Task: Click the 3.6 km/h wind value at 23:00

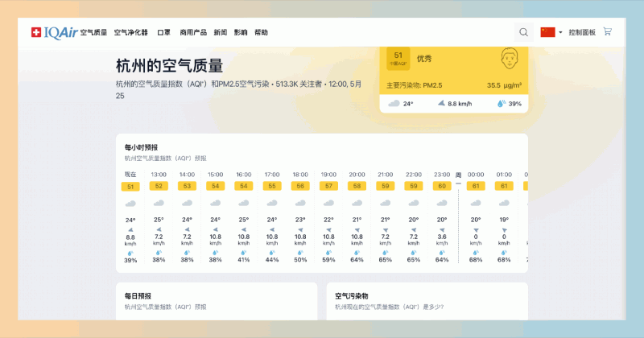Action: pyautogui.click(x=442, y=240)
